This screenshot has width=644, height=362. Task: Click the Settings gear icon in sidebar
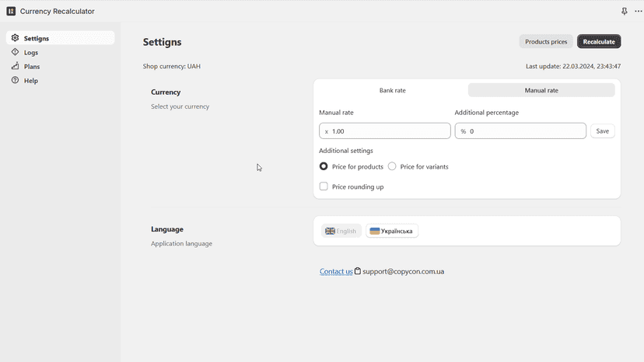tap(16, 38)
